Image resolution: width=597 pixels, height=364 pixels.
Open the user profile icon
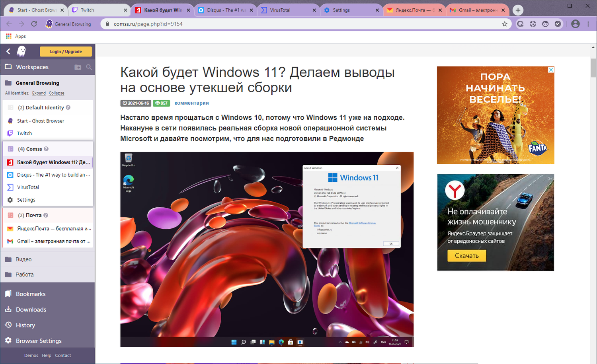click(x=576, y=24)
